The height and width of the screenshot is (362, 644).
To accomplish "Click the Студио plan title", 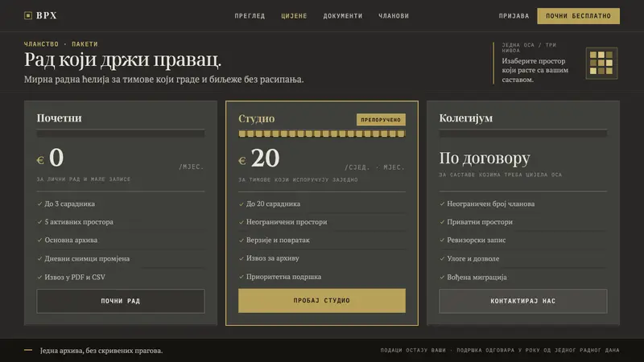I will click(x=257, y=118).
